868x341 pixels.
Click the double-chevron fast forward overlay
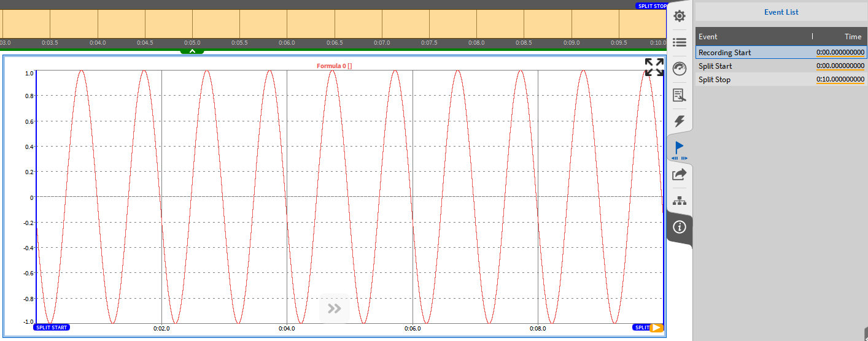pos(335,308)
